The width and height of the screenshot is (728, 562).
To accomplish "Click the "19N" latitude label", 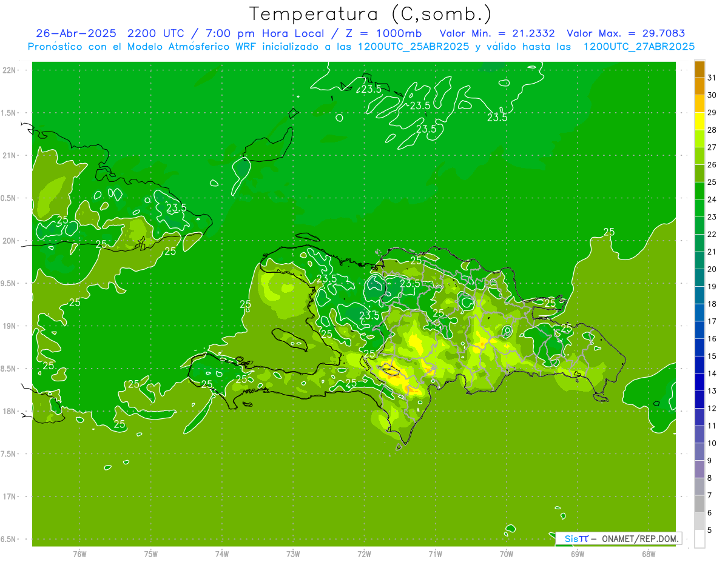I will (10, 326).
